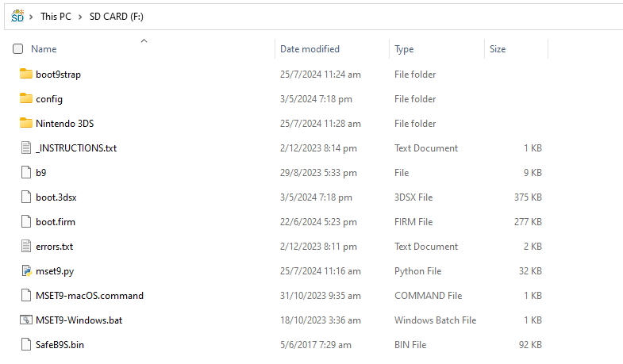The image size is (623, 364).
Task: Click the Nintendo 3DS folder icon
Action: (x=25, y=124)
